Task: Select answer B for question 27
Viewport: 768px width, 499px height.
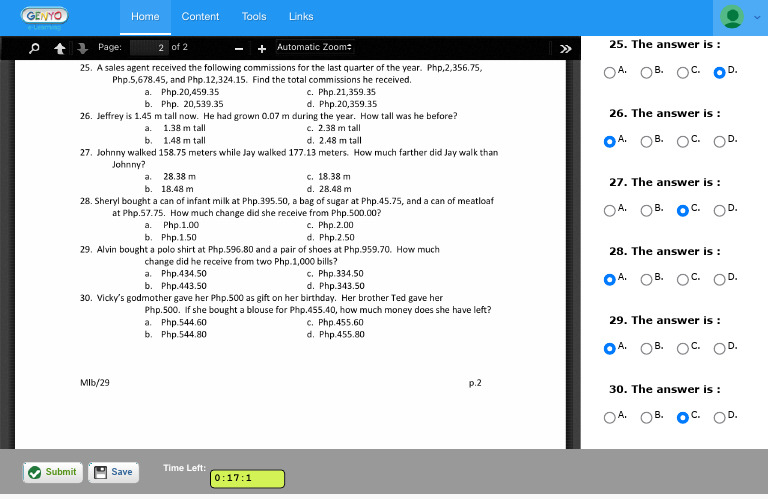Action: (646, 211)
